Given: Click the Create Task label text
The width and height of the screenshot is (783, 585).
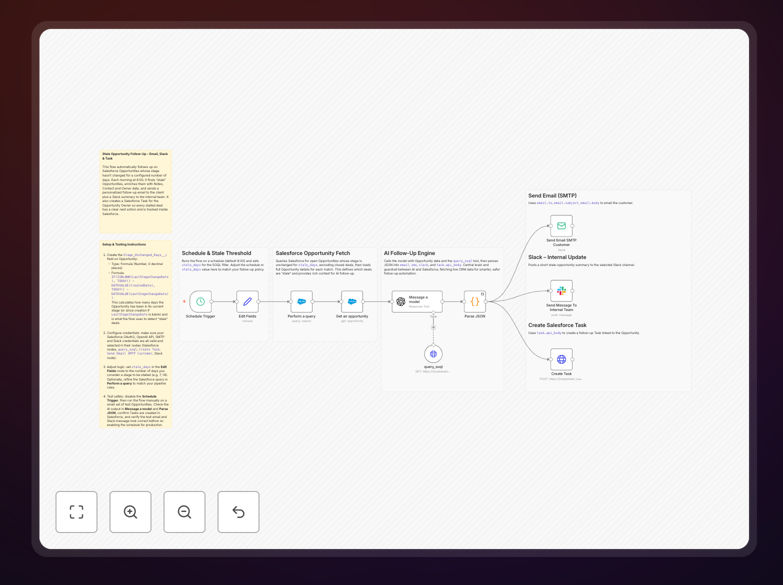Looking at the screenshot, I should (x=561, y=374).
